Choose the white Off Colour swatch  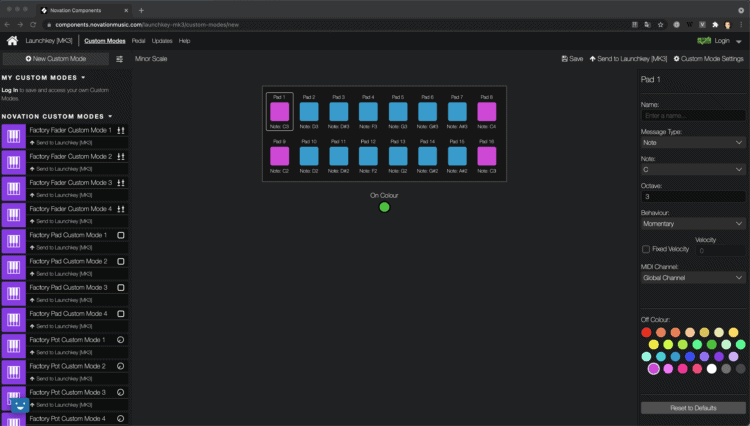[712, 369]
